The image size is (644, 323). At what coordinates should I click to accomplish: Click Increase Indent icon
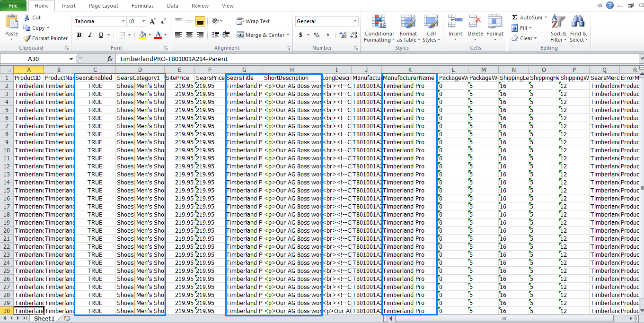coord(226,35)
